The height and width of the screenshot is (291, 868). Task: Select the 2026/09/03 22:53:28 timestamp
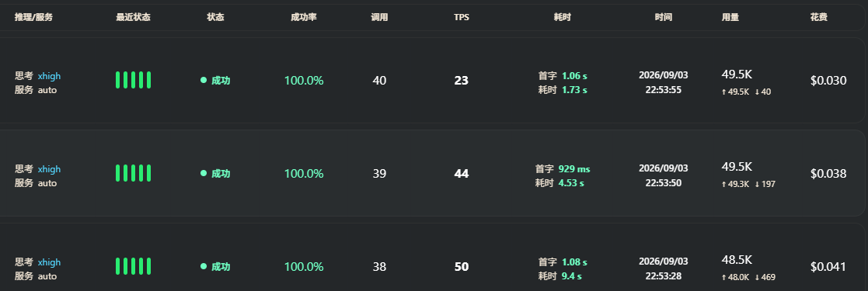pos(663,268)
